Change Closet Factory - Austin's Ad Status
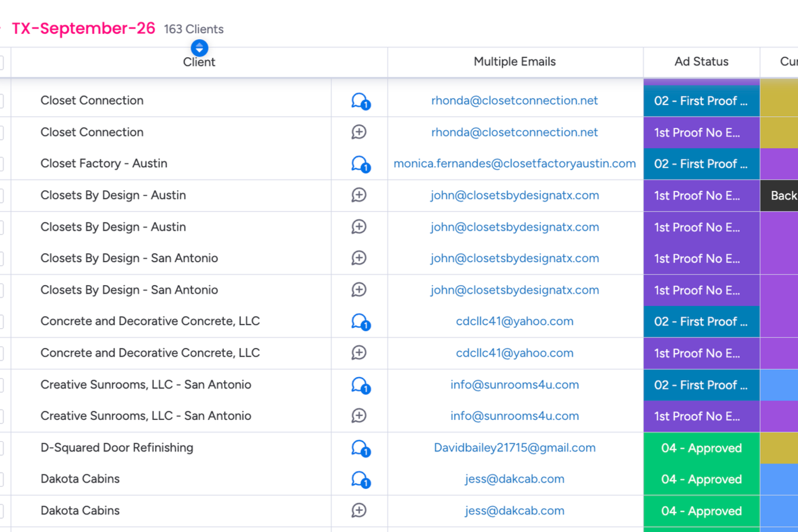The height and width of the screenshot is (532, 798). pos(701,164)
